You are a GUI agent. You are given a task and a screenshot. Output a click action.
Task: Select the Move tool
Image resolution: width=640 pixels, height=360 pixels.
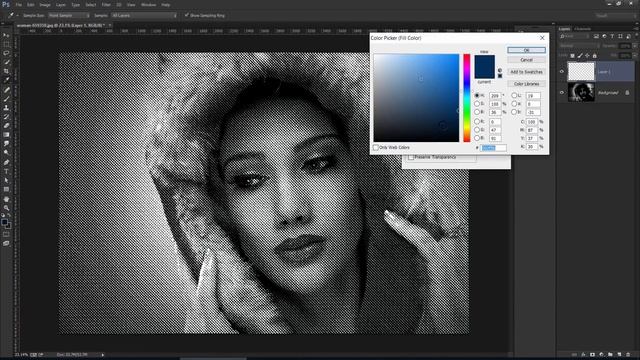[6, 36]
